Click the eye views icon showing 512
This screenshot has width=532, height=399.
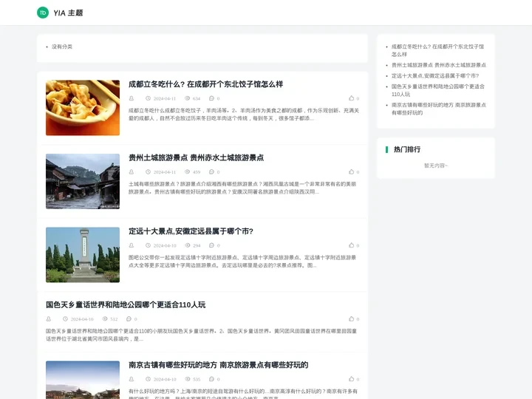tap(105, 319)
